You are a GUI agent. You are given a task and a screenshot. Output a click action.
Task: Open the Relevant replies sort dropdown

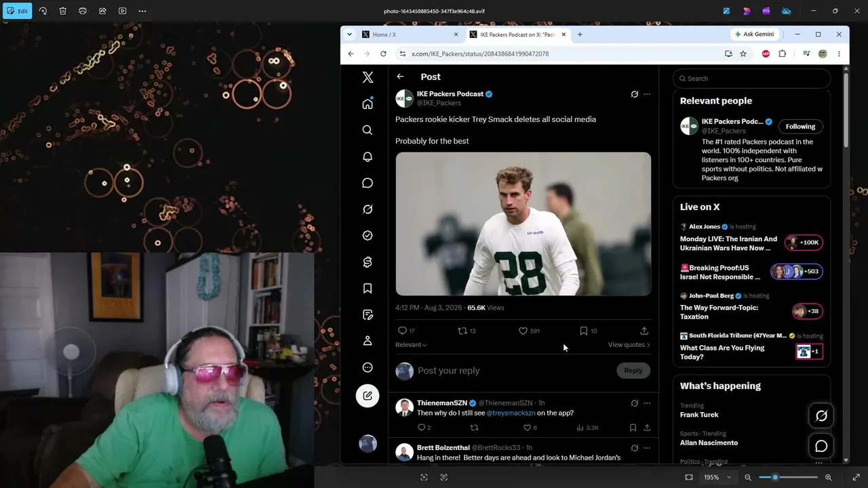411,345
